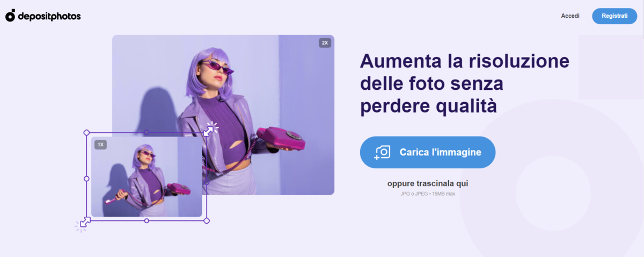Open the depositphotos wordmark home link
This screenshot has height=257, width=644.
tap(49, 16)
